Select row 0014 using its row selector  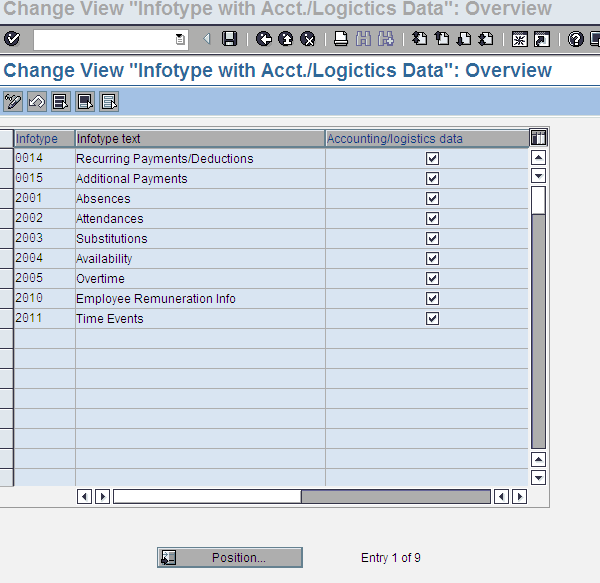pos(7,158)
